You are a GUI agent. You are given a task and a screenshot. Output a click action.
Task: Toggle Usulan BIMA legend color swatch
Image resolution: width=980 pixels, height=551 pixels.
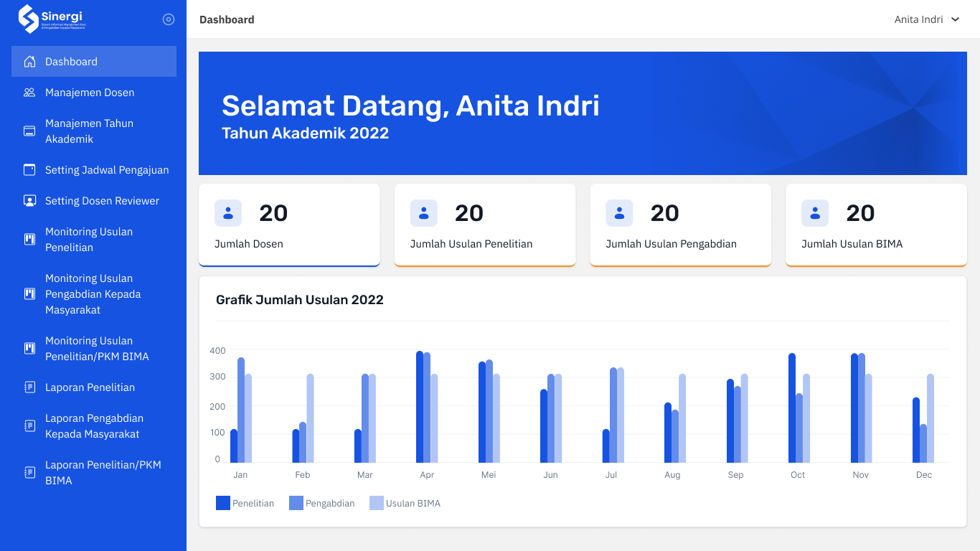(x=377, y=503)
